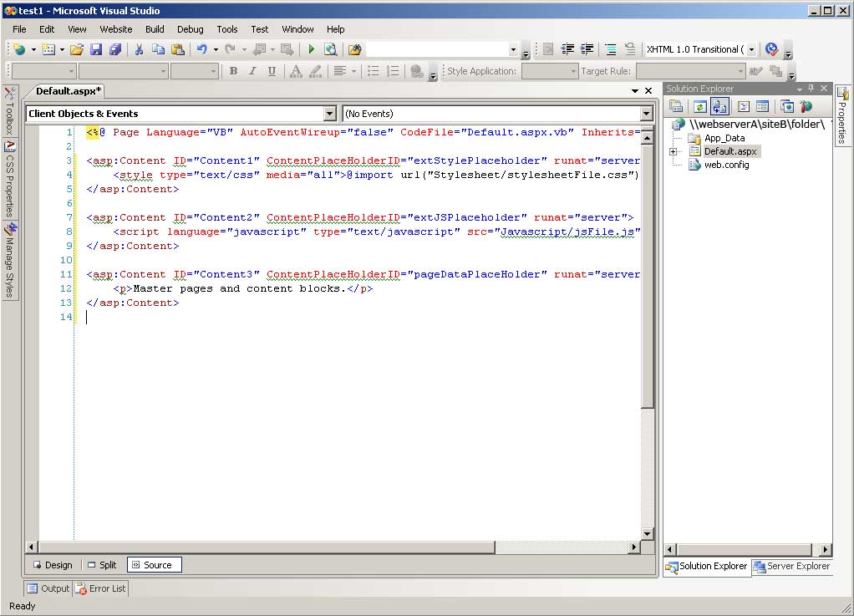
Task: Toggle numbered list formatting
Action: 392,71
